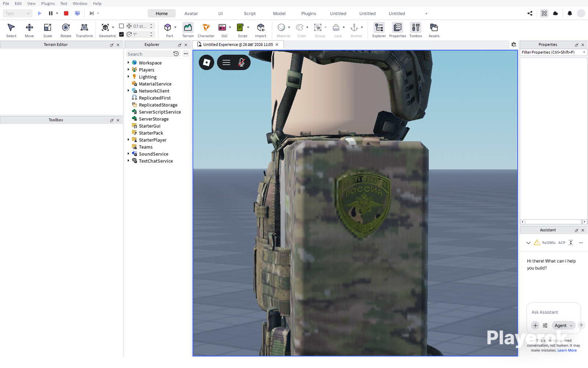Screen dimensions: 588x368
Task: Switch to the Script ribbon tab
Action: 250,14
